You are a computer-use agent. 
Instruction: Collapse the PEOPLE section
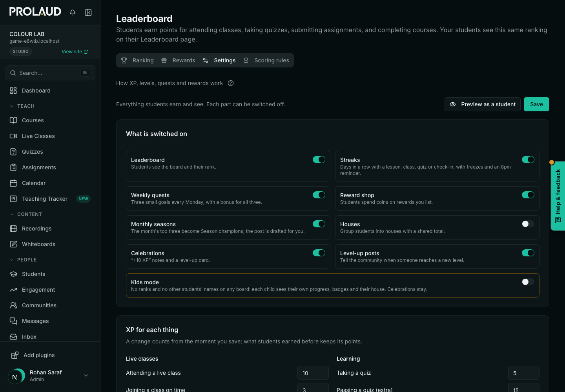point(23,260)
